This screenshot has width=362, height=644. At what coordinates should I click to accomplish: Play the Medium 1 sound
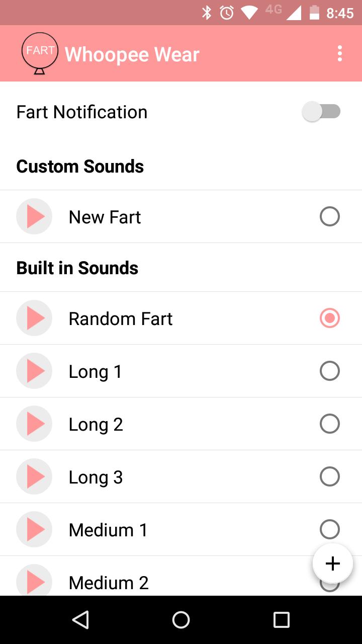34,530
